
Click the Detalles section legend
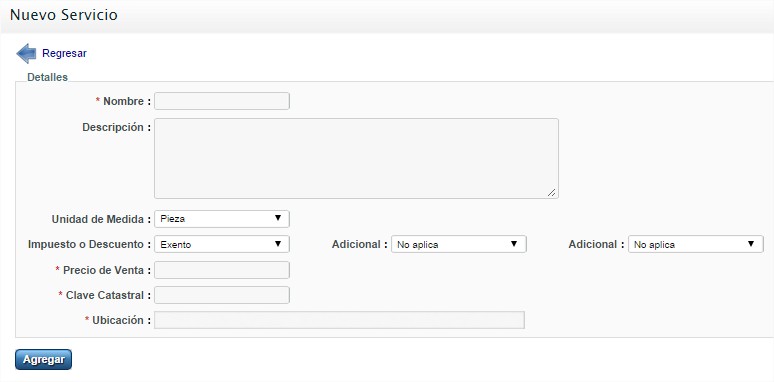point(47,77)
